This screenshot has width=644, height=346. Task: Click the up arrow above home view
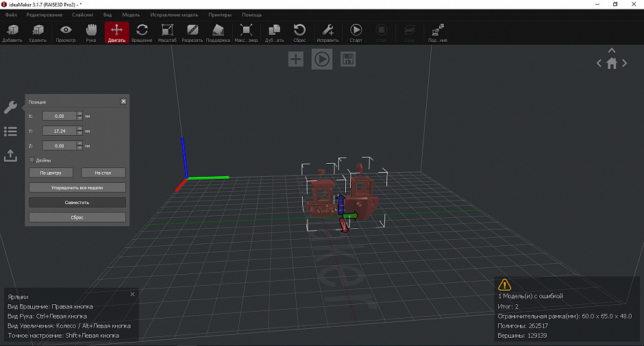(612, 51)
